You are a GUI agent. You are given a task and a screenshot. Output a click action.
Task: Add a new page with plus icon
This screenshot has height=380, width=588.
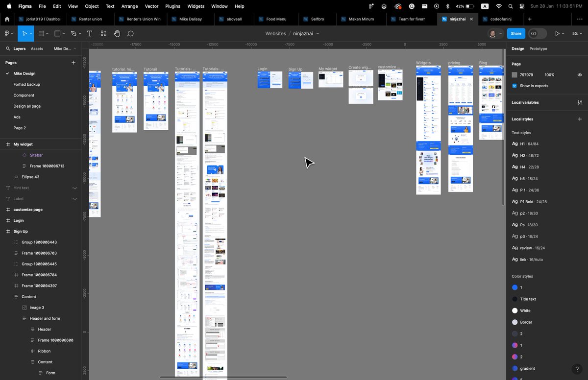(73, 63)
